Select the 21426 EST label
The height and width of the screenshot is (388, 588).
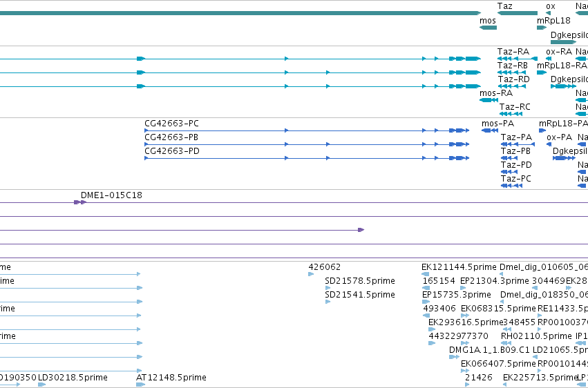point(479,378)
